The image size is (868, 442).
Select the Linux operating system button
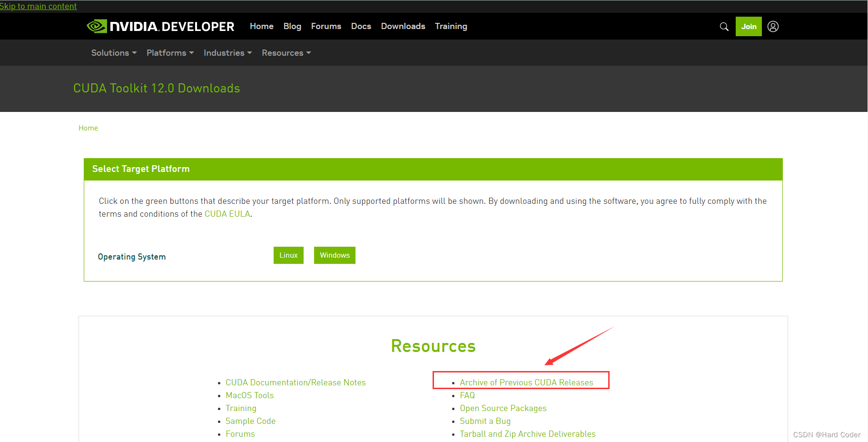pos(288,255)
